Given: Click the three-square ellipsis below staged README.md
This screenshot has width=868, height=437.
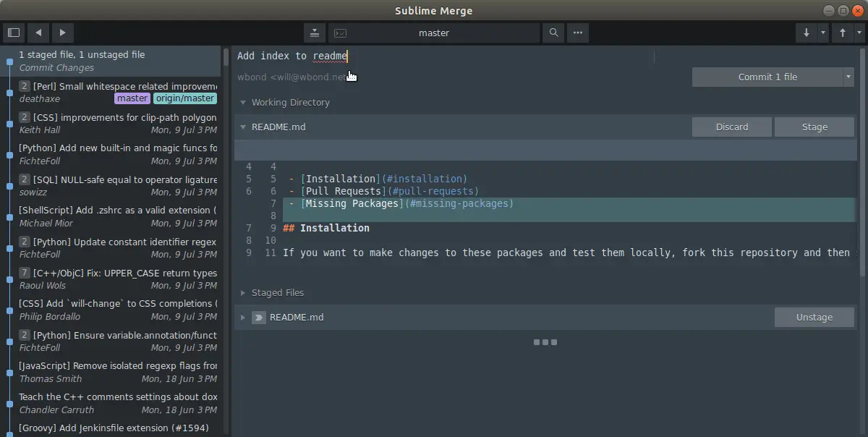Looking at the screenshot, I should [x=545, y=342].
